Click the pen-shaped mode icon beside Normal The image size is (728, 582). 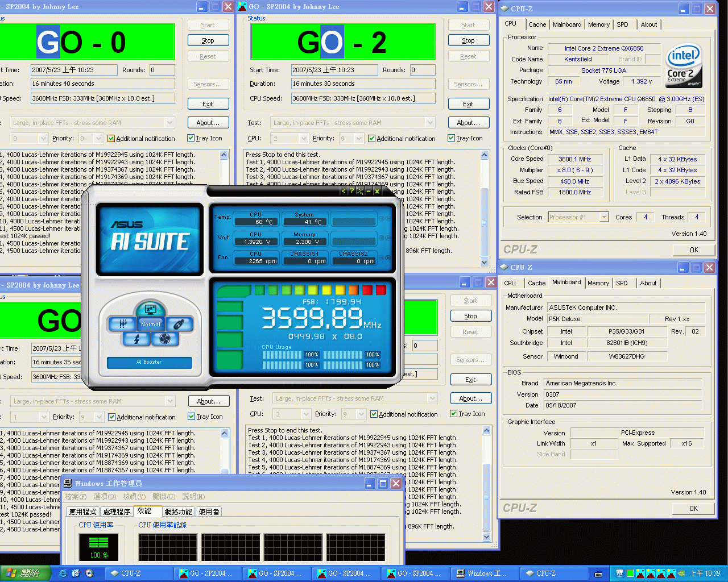pos(179,324)
